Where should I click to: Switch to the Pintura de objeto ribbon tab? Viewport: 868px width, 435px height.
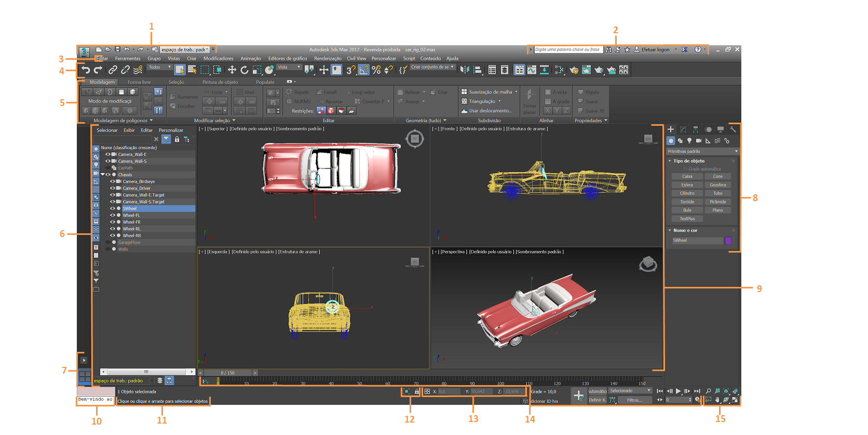(220, 82)
